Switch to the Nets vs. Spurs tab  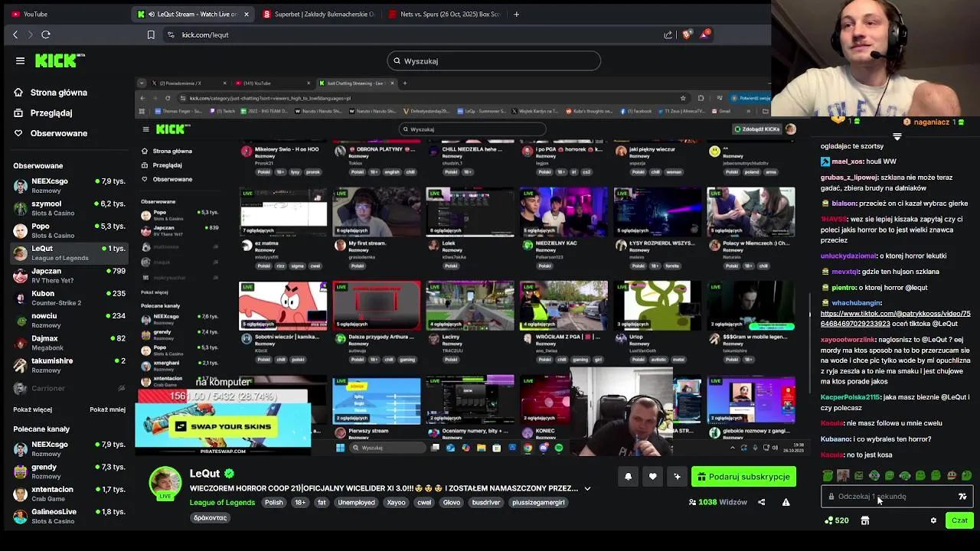[446, 14]
